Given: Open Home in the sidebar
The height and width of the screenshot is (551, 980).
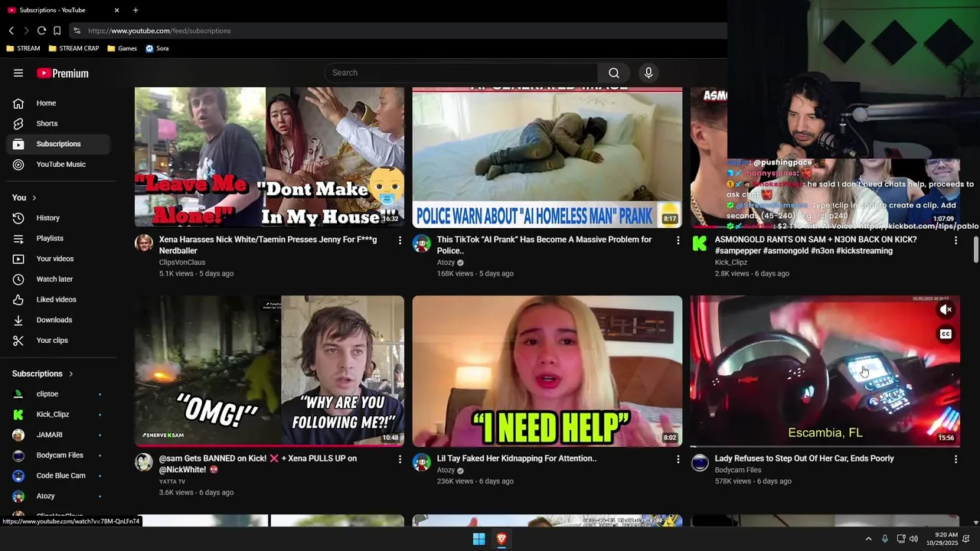Looking at the screenshot, I should [58, 103].
